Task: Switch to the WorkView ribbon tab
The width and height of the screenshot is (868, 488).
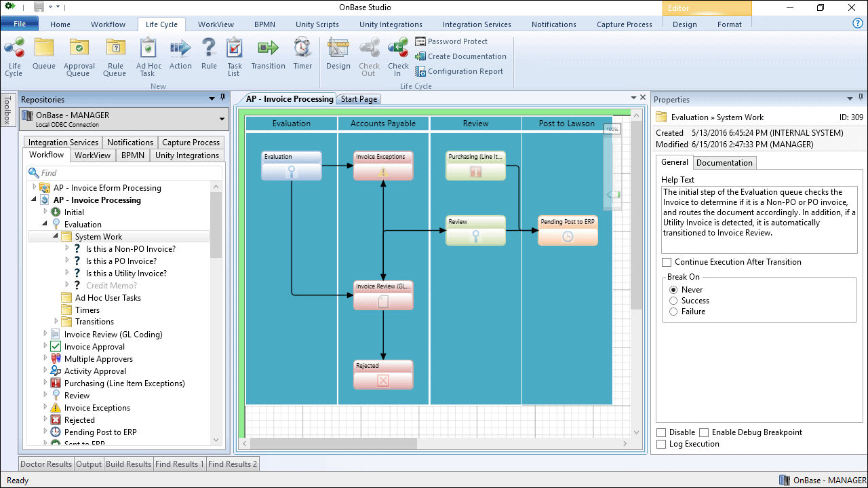Action: coord(216,24)
